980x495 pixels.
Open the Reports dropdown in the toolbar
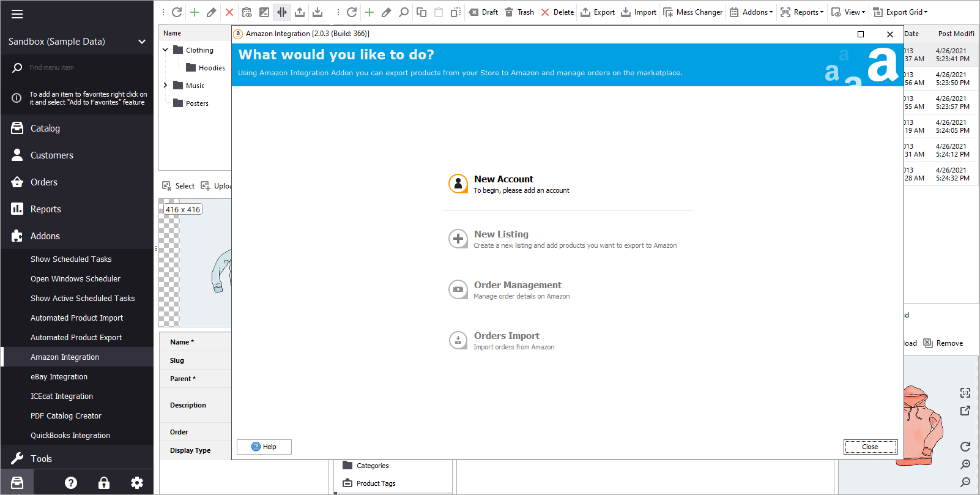pyautogui.click(x=802, y=12)
